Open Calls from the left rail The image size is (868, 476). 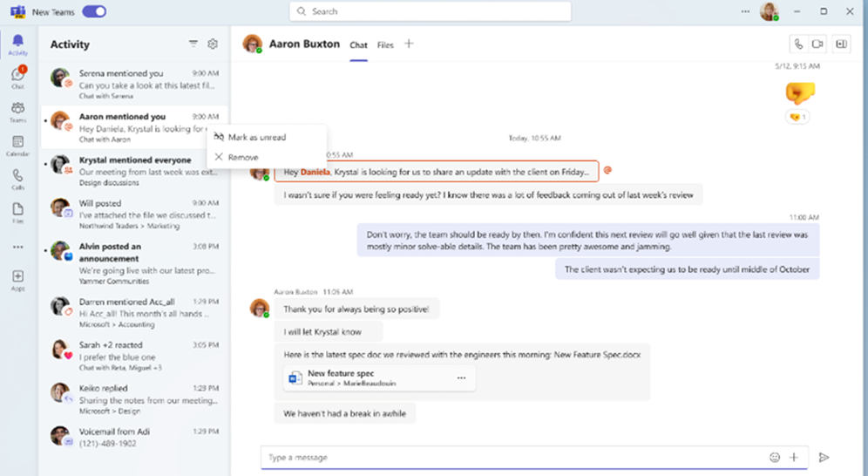(x=17, y=180)
